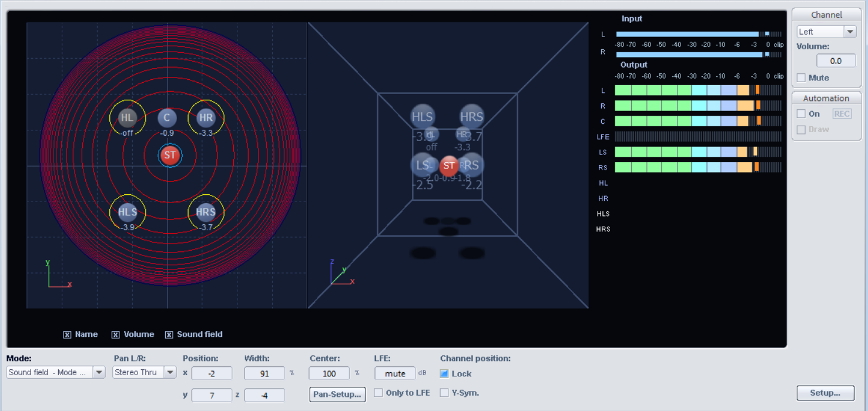Click the HRS sphere in 3D room view

click(x=471, y=117)
